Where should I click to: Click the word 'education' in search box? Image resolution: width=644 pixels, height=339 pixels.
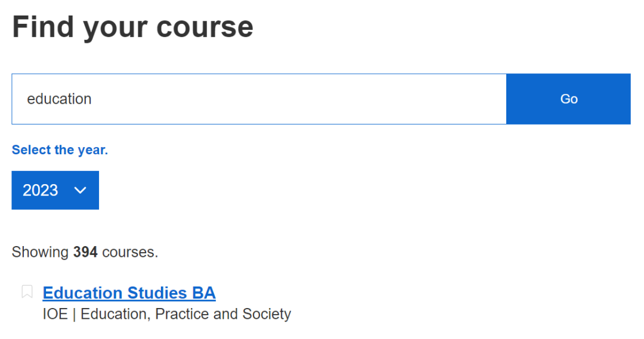point(59,99)
